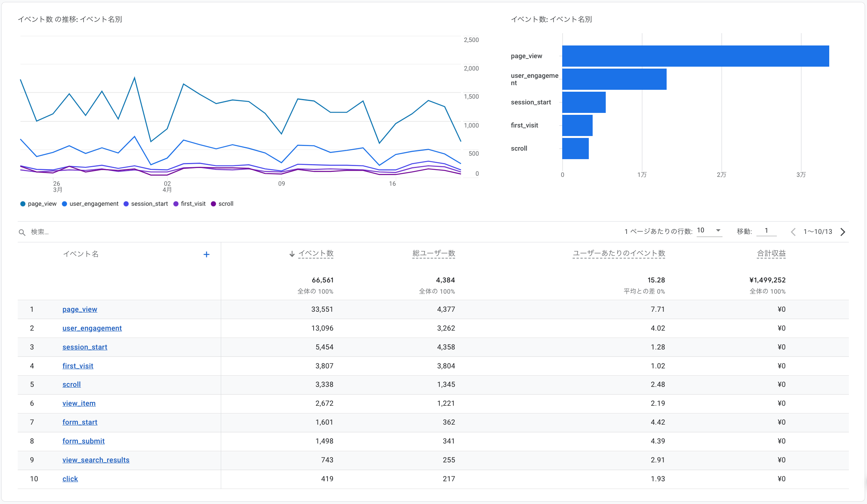This screenshot has height=504, width=867.
Task: Toggle the user_engagement legend dot
Action: click(64, 204)
